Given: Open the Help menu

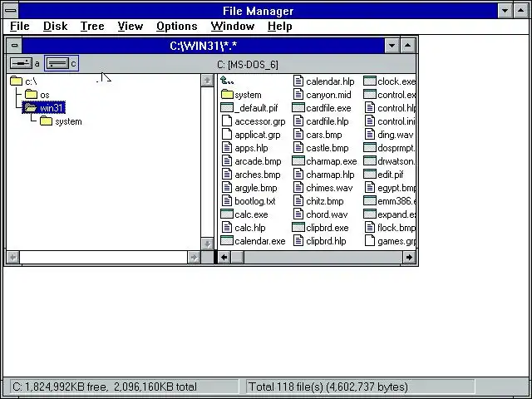Looking at the screenshot, I should point(279,26).
